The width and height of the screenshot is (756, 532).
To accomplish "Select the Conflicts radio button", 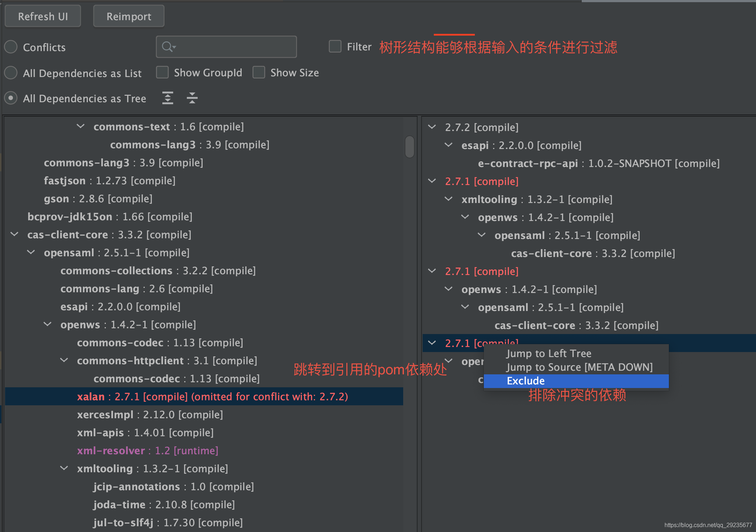I will coord(11,47).
